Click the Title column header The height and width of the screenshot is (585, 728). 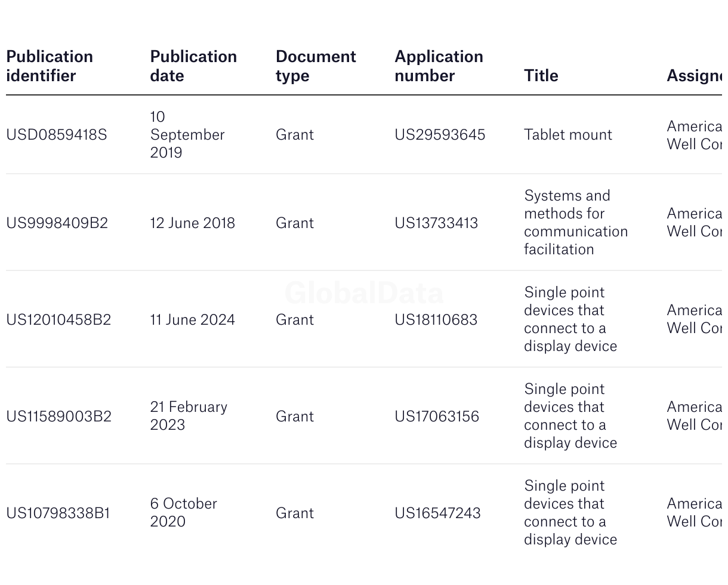541,76
